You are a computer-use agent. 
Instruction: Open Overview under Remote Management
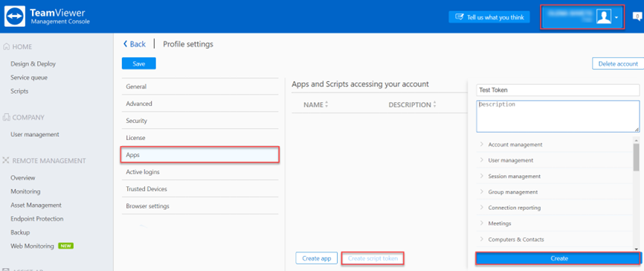pos(23,178)
